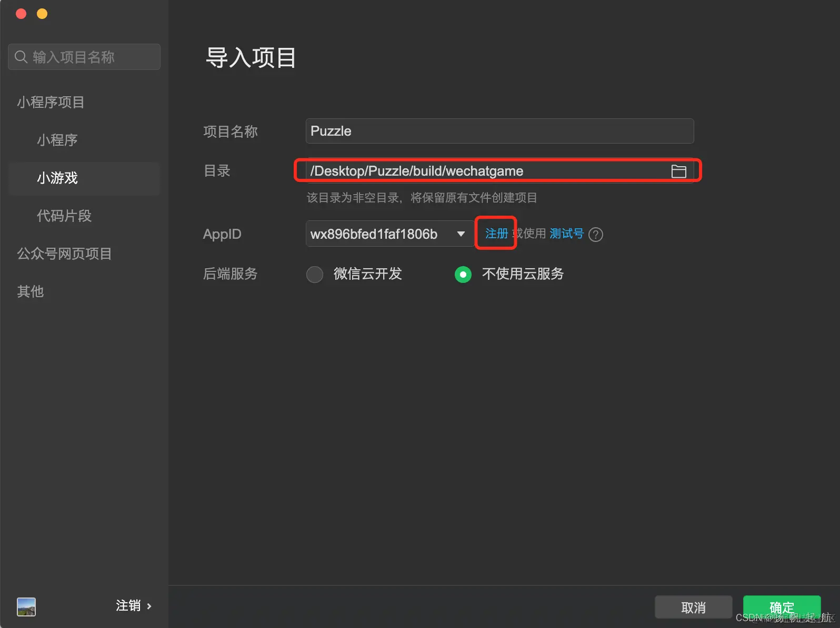Click the search magnifier icon in sidebar

pyautogui.click(x=21, y=57)
